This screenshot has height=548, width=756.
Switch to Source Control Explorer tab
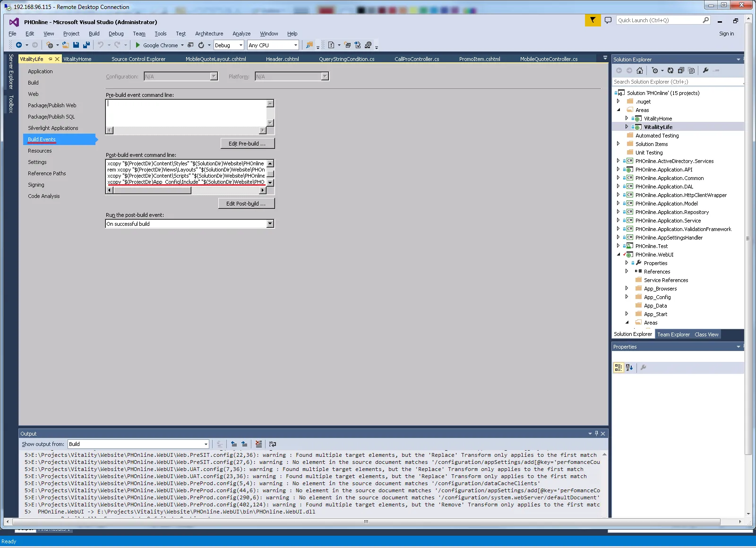138,59
